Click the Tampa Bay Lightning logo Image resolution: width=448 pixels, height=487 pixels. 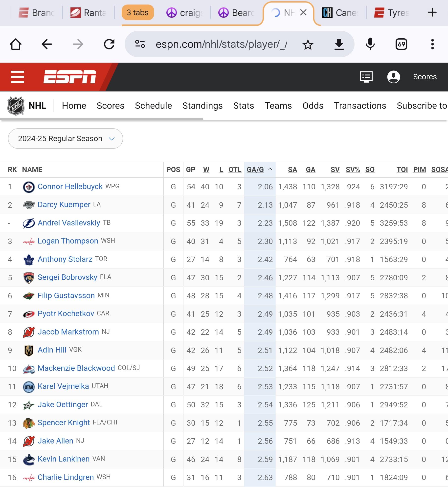[x=29, y=223]
